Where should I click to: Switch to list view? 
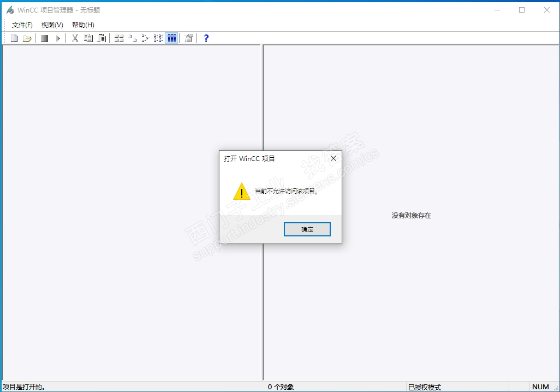145,38
